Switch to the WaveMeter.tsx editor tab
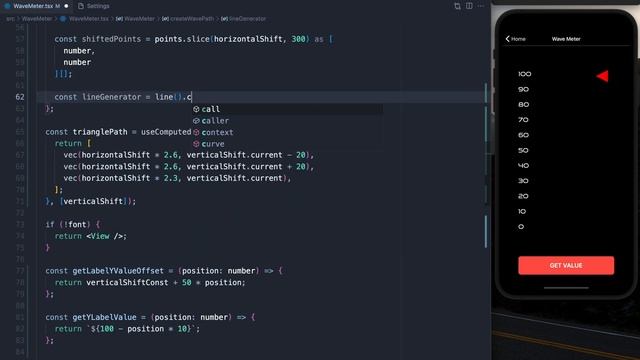 point(33,6)
